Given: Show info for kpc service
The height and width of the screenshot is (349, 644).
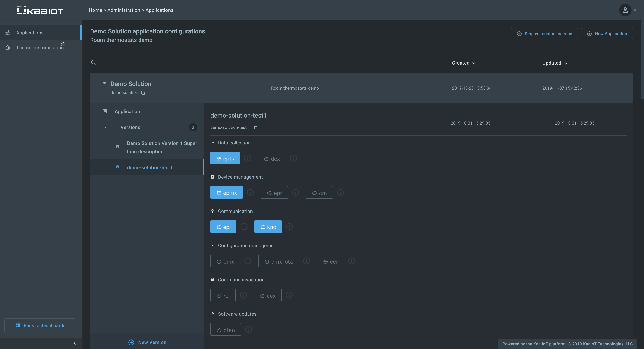Looking at the screenshot, I should 289,227.
